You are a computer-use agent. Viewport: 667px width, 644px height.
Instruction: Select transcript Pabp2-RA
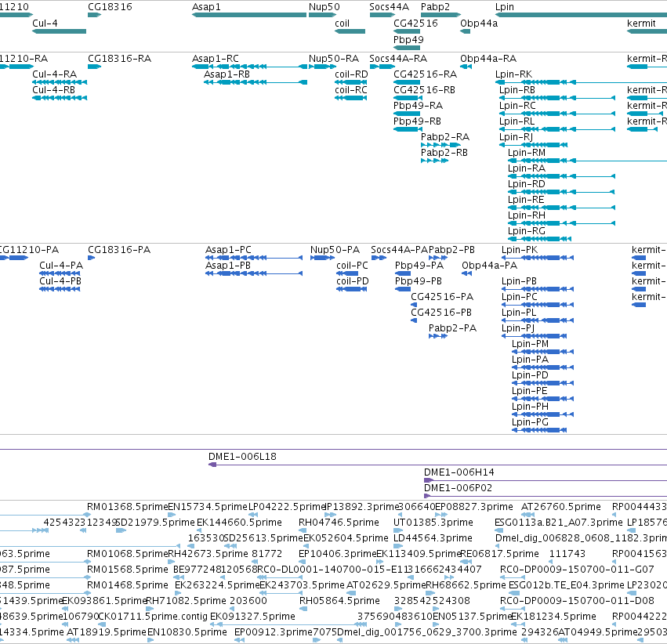tap(440, 145)
